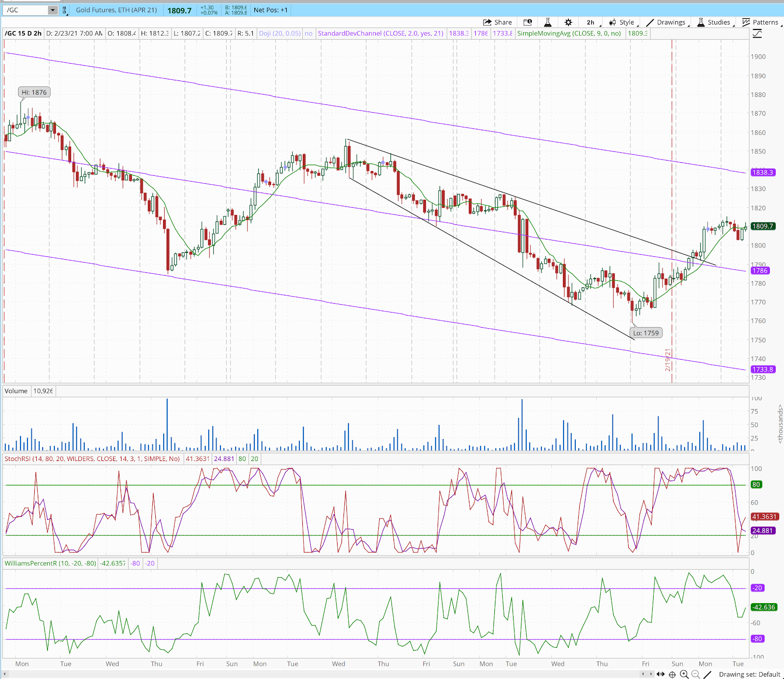The height and width of the screenshot is (679, 784).
Task: Click scroll right arrow at chart bottom
Action: pyautogui.click(x=651, y=674)
